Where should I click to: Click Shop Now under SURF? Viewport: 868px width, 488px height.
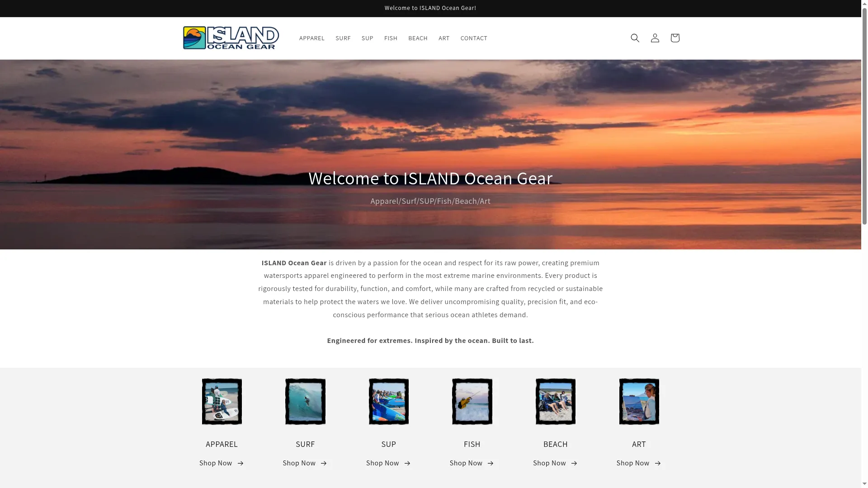point(305,463)
